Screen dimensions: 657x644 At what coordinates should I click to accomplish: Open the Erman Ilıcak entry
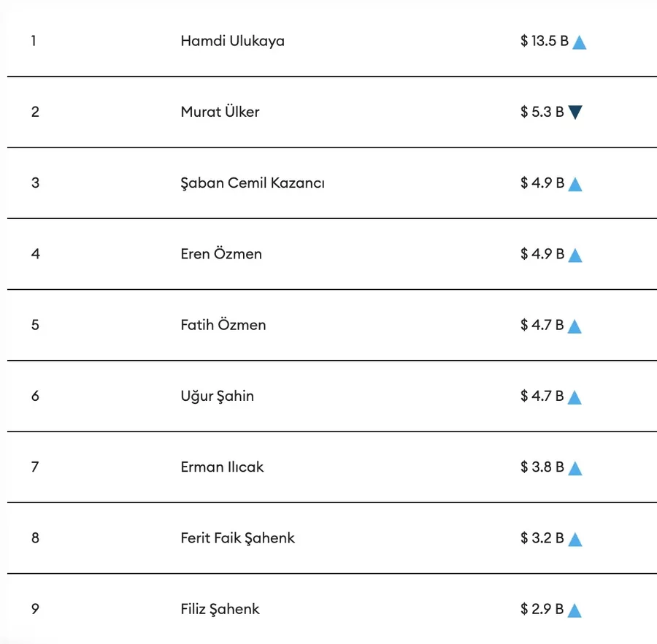(x=222, y=467)
